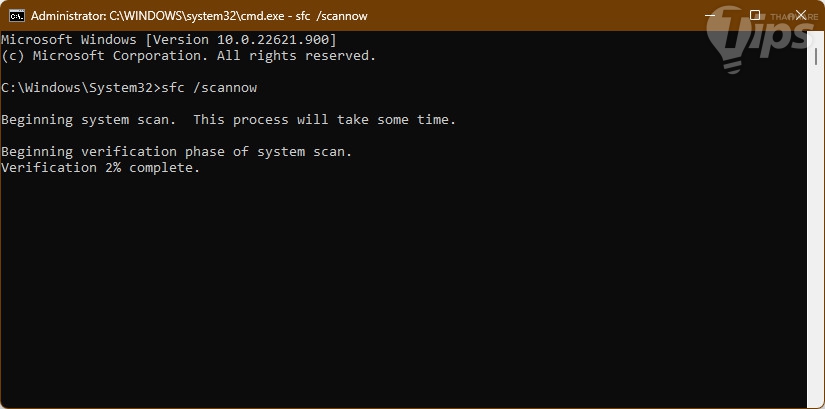This screenshot has height=409, width=825.
Task: Click empty console area below the output
Action: [400, 300]
